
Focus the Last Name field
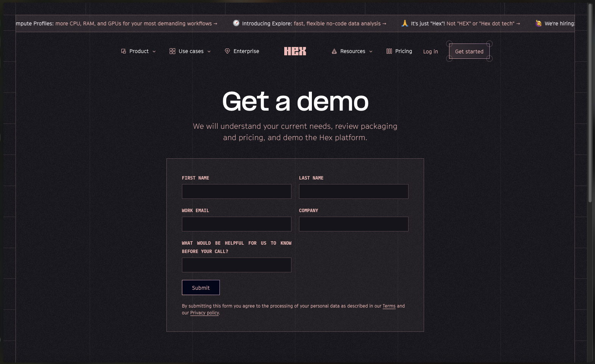tap(354, 191)
